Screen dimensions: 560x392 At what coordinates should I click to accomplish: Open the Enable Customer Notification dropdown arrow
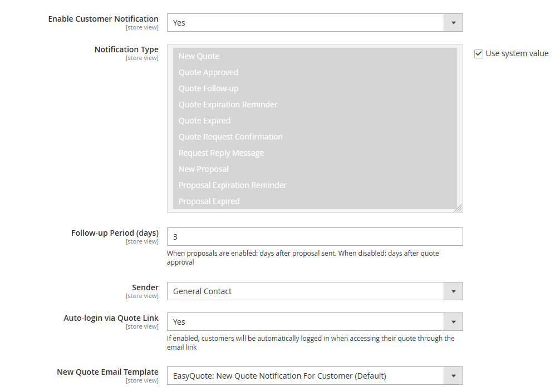(x=454, y=22)
